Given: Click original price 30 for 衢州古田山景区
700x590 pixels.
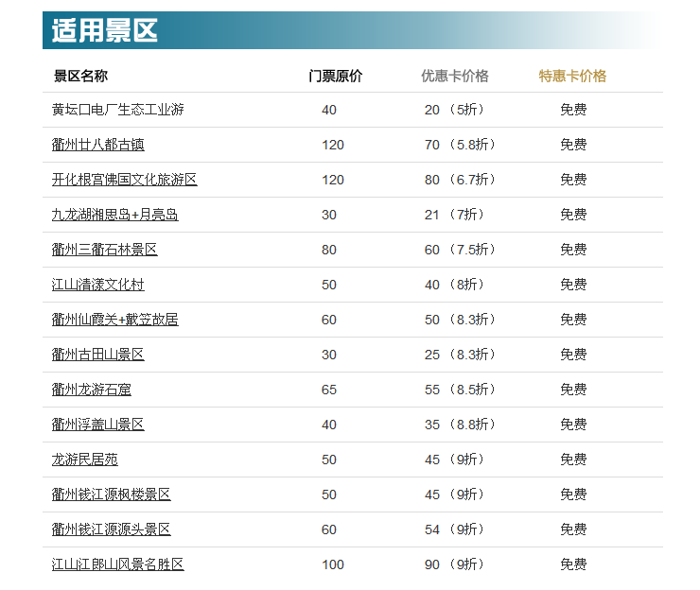Looking at the screenshot, I should point(329,355).
